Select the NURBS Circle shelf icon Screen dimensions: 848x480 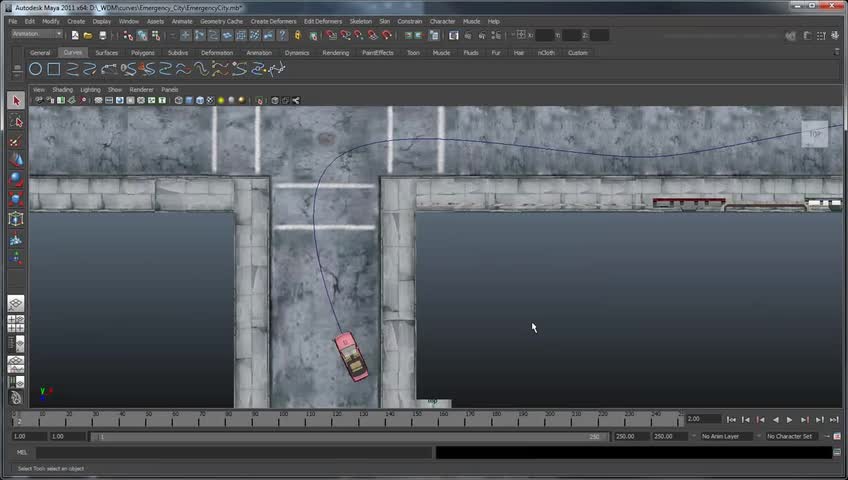pyautogui.click(x=35, y=69)
